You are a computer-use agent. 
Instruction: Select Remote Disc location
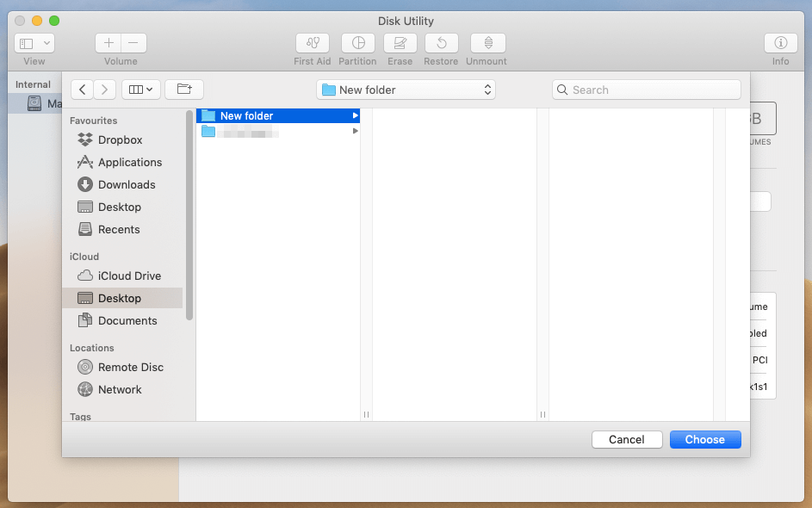(x=122, y=367)
